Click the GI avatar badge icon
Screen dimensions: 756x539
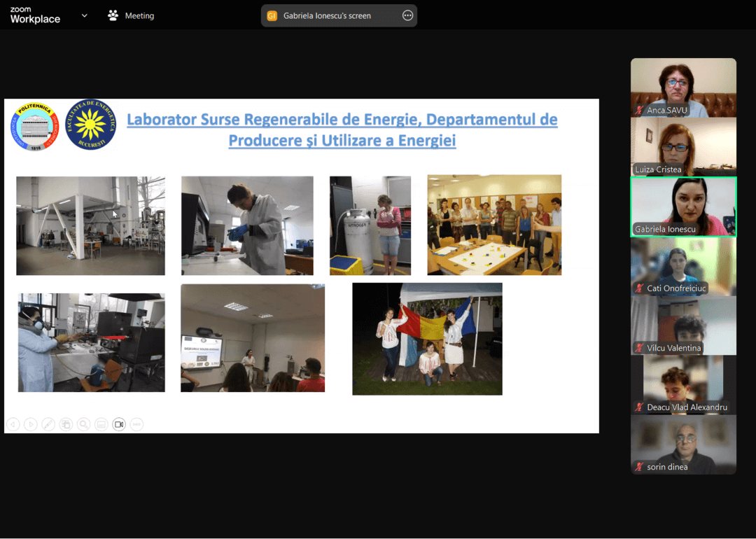272,15
